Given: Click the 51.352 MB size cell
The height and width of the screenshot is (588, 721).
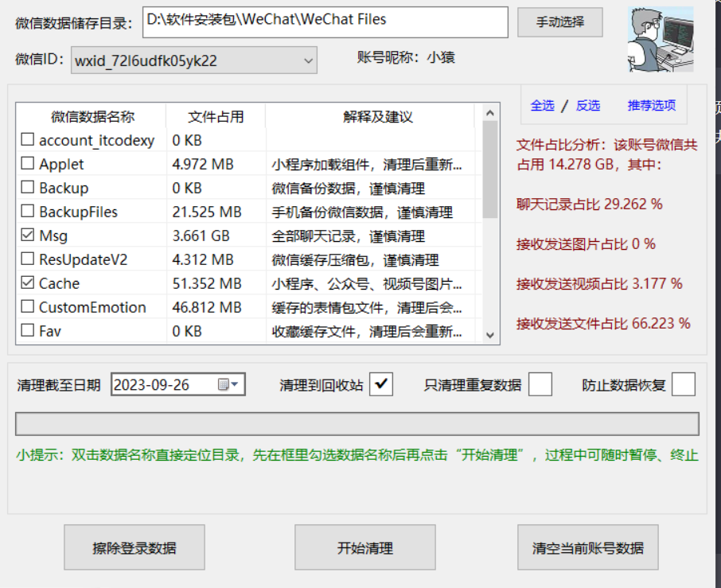Looking at the screenshot, I should click(207, 283).
